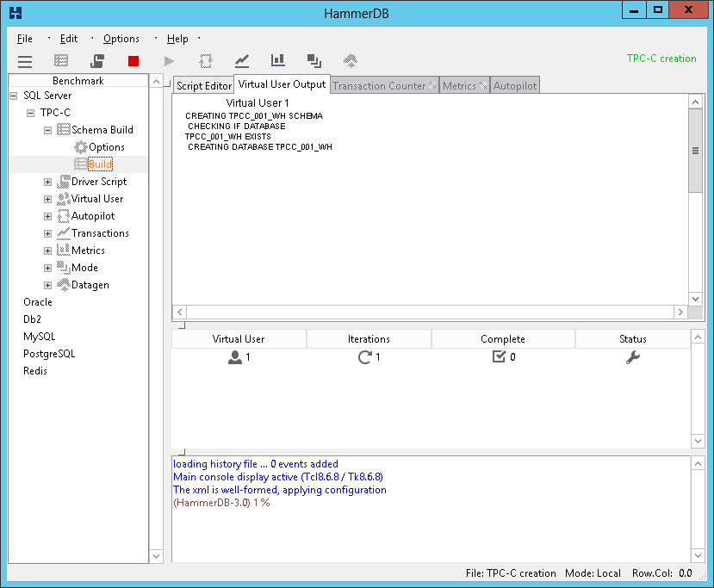
Task: Click the Datagen toolbar icon
Action: (x=350, y=61)
